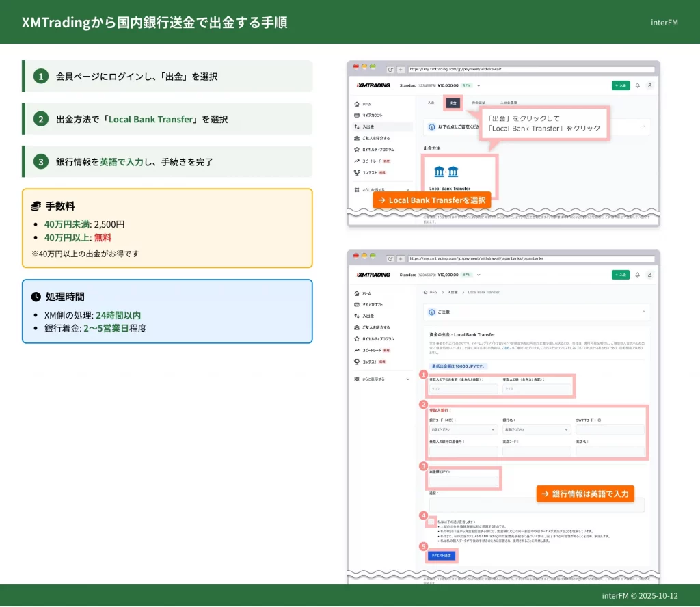Viewport: 700px width, 607px height.
Task: Click the SWIFTコード info icon
Action: 600,420
